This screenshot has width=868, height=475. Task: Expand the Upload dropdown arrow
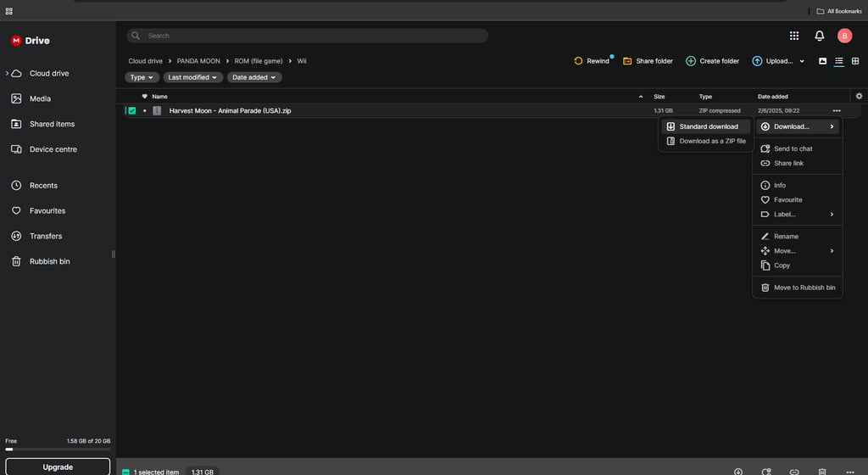tap(802, 61)
